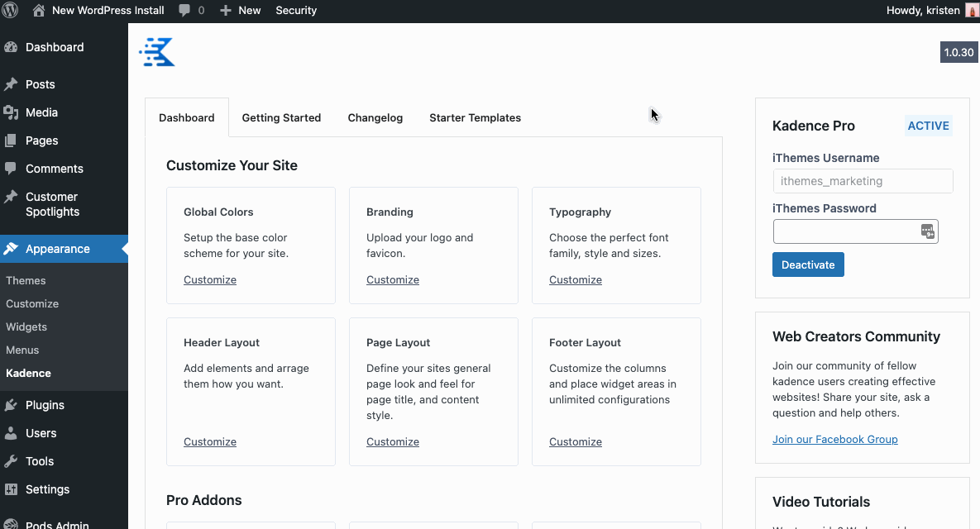Click the password manager icon in password field
The width and height of the screenshot is (980, 529).
928,231
